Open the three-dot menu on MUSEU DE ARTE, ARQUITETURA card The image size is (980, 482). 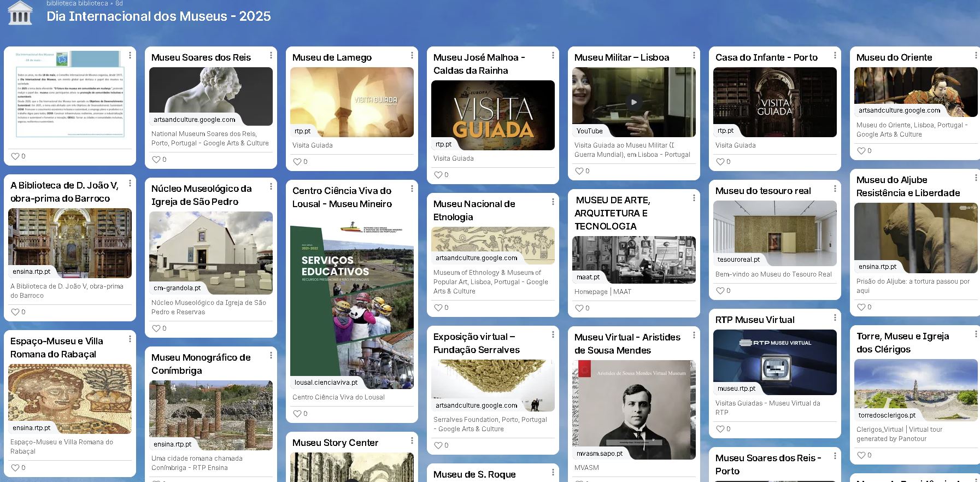(x=694, y=198)
